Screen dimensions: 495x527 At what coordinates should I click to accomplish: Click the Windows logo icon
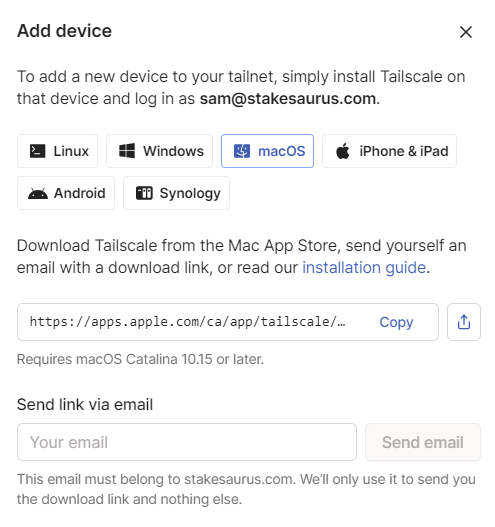pyautogui.click(x=127, y=151)
